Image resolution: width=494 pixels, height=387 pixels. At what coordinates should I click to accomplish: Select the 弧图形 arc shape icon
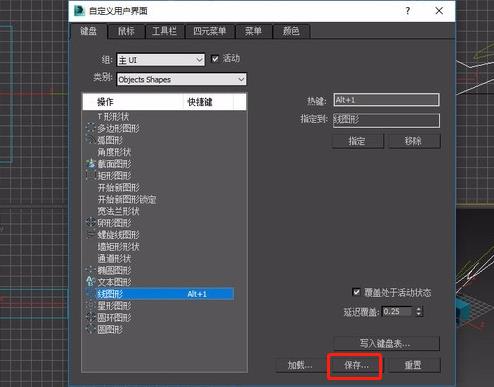[90, 140]
